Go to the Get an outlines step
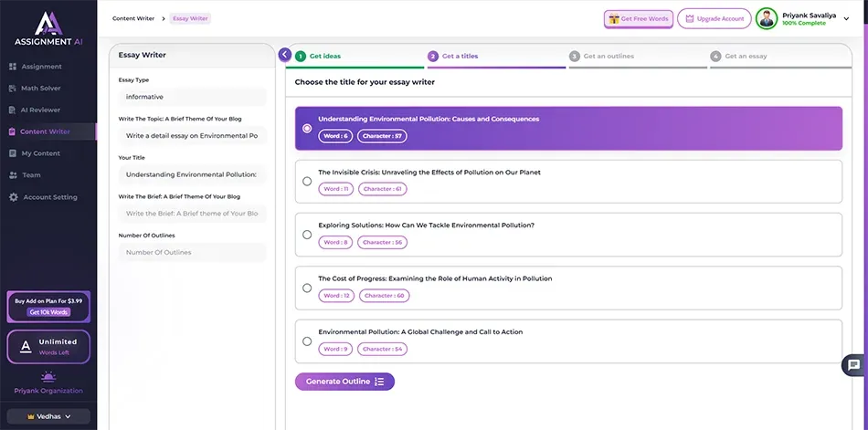 [x=608, y=57]
